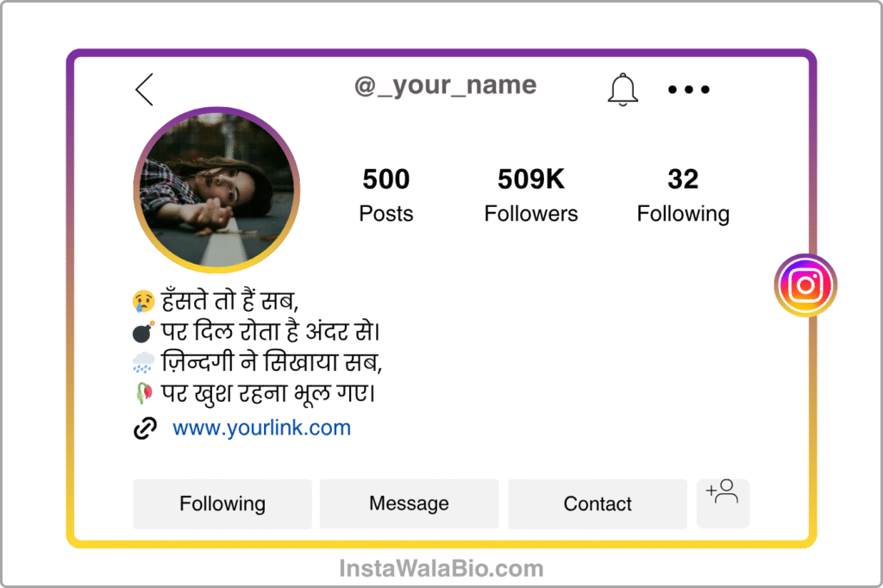
Task: Click the chain link icon
Action: coord(145,428)
